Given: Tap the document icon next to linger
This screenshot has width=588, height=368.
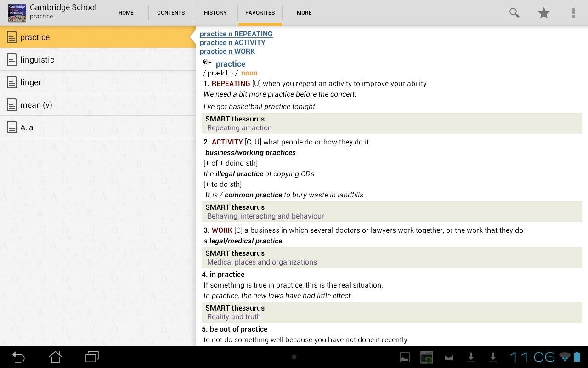Looking at the screenshot, I should 12,82.
